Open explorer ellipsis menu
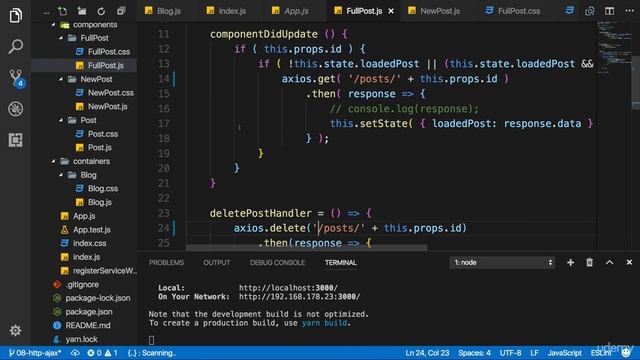The width and height of the screenshot is (640, 360). (47, 12)
